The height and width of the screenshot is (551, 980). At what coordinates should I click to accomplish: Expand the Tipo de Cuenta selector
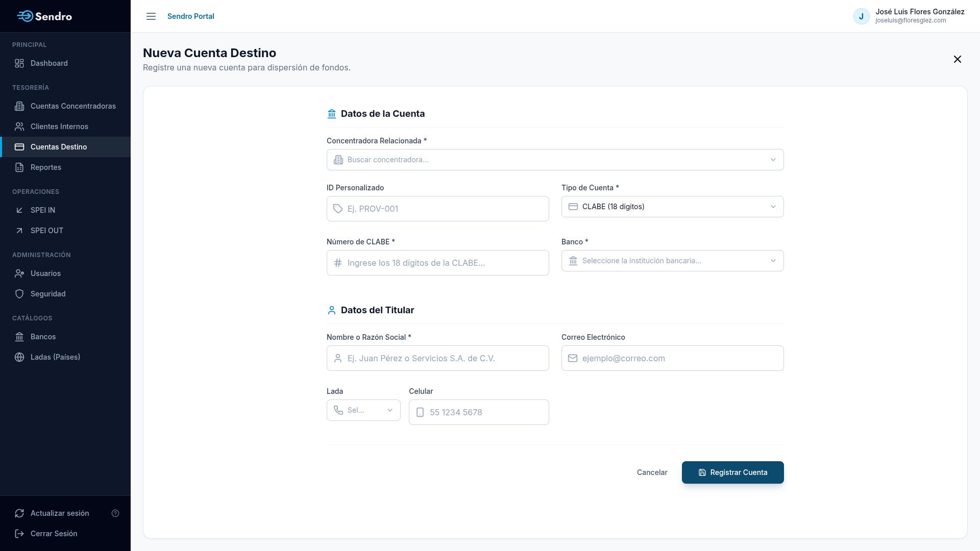pyautogui.click(x=673, y=207)
